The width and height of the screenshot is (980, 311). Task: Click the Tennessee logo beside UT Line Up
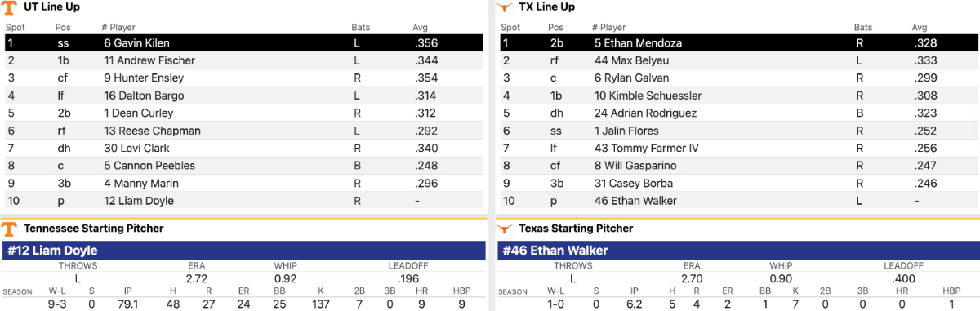(8, 7)
